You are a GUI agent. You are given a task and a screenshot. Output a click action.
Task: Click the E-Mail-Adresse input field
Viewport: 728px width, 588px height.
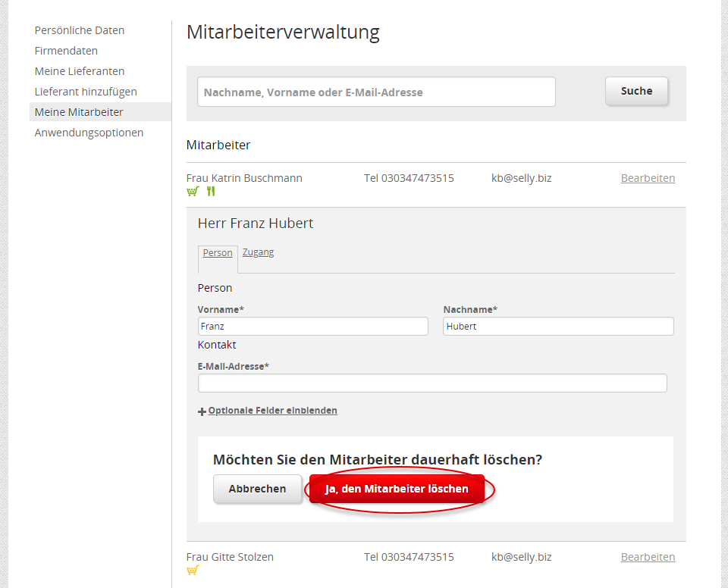coord(432,383)
